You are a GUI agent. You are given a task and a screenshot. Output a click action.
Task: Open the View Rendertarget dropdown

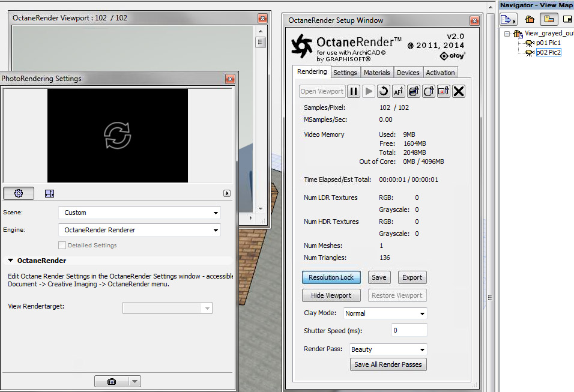168,308
